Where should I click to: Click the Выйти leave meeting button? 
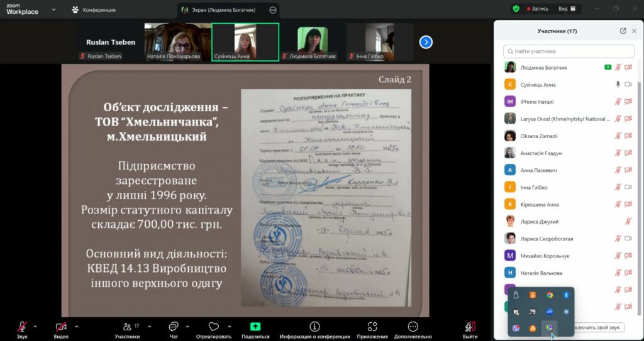coord(470,327)
